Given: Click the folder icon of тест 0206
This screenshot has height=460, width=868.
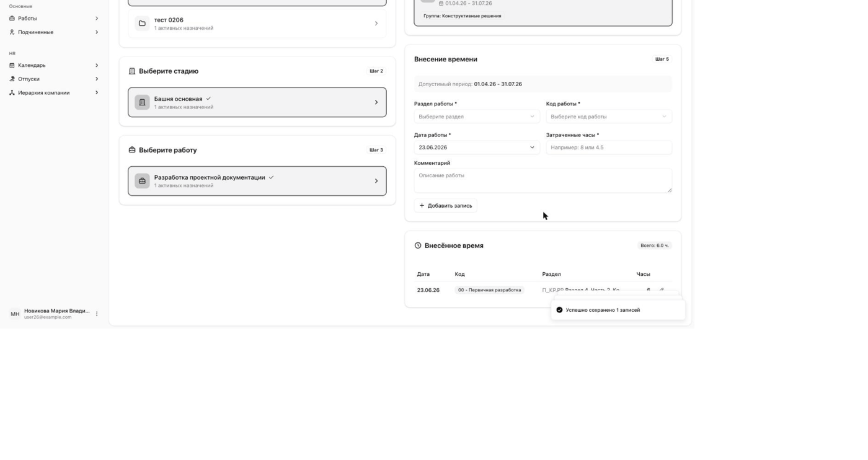Looking at the screenshot, I should coord(142,24).
